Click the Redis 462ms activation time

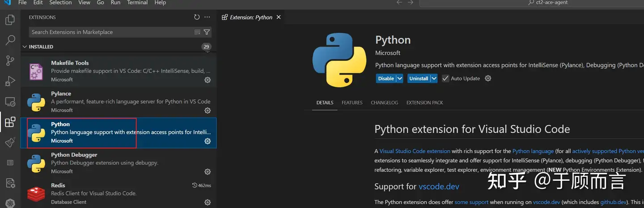click(201, 185)
